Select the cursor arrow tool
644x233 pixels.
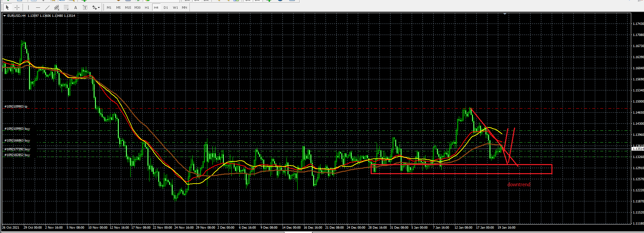(7, 7)
